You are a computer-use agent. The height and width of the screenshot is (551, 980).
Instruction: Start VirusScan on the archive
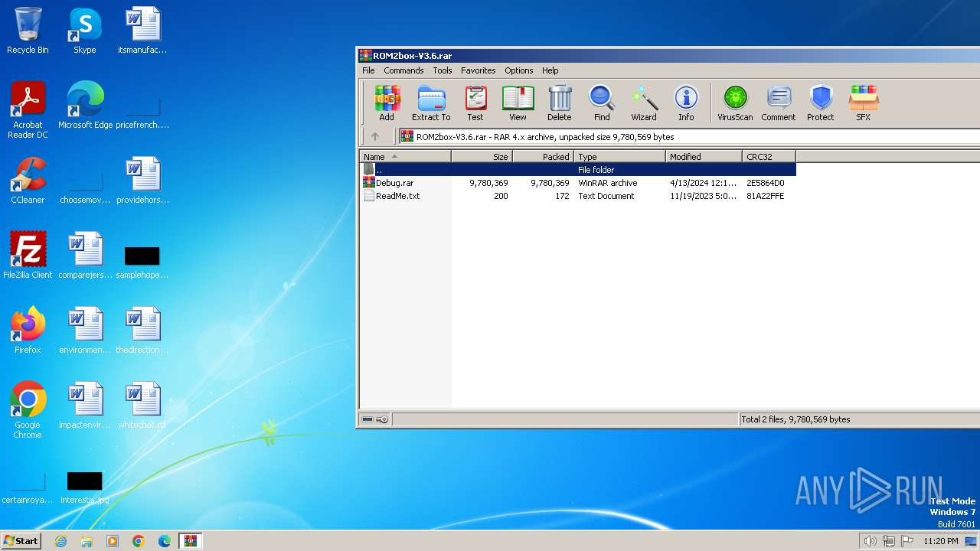coord(735,103)
